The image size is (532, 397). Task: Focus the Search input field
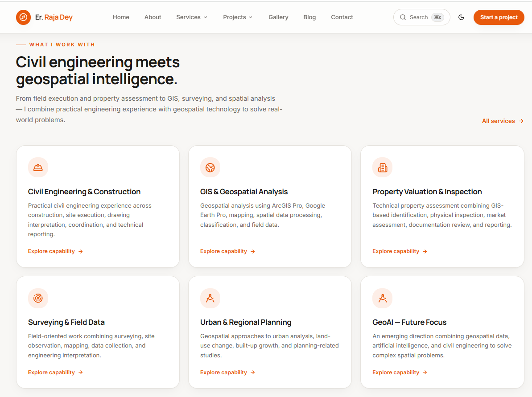[x=422, y=17]
